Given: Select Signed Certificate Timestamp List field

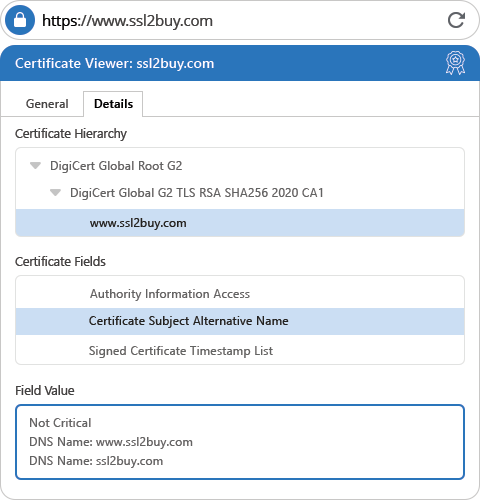Looking at the screenshot, I should pyautogui.click(x=240, y=351).
